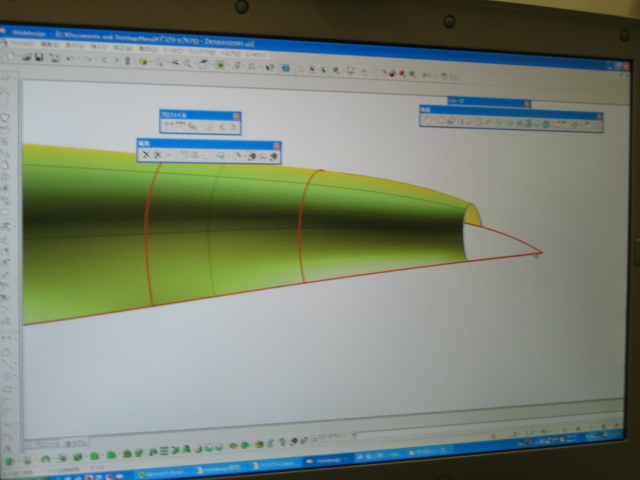This screenshot has width=640, height=480.
Task: Click the left arrow in プロファイル toolbar
Action: (x=222, y=127)
